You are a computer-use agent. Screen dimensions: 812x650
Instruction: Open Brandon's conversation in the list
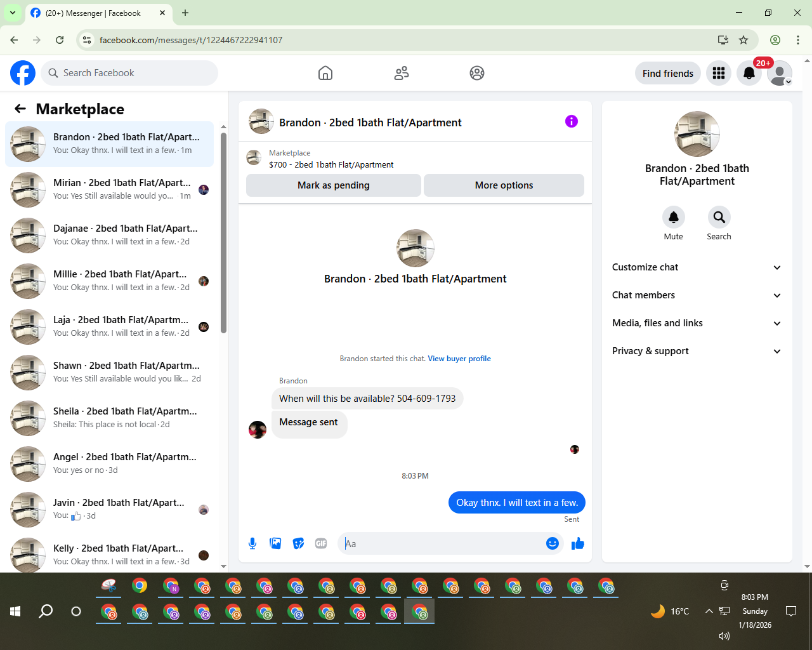click(x=109, y=144)
